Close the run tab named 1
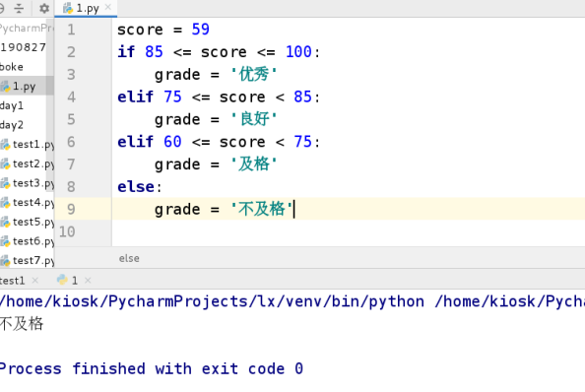This screenshot has width=585, height=392. pyautogui.click(x=88, y=280)
